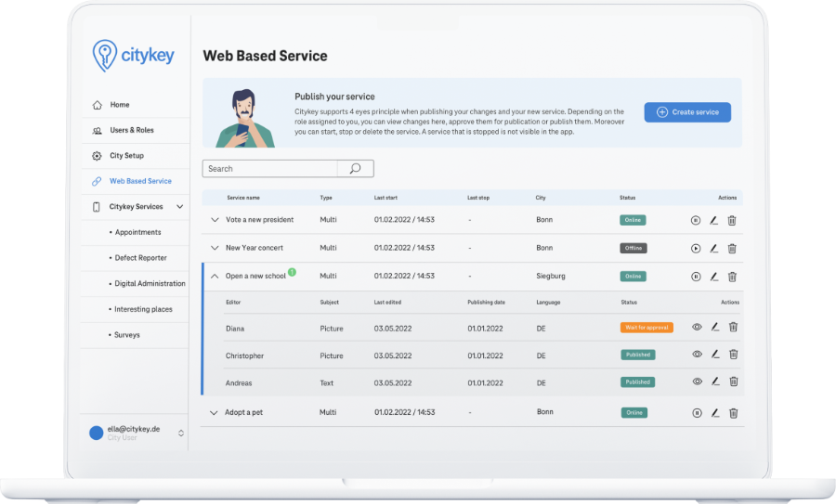Click the Siegburg city cell
The width and height of the screenshot is (836, 504).
[551, 276]
